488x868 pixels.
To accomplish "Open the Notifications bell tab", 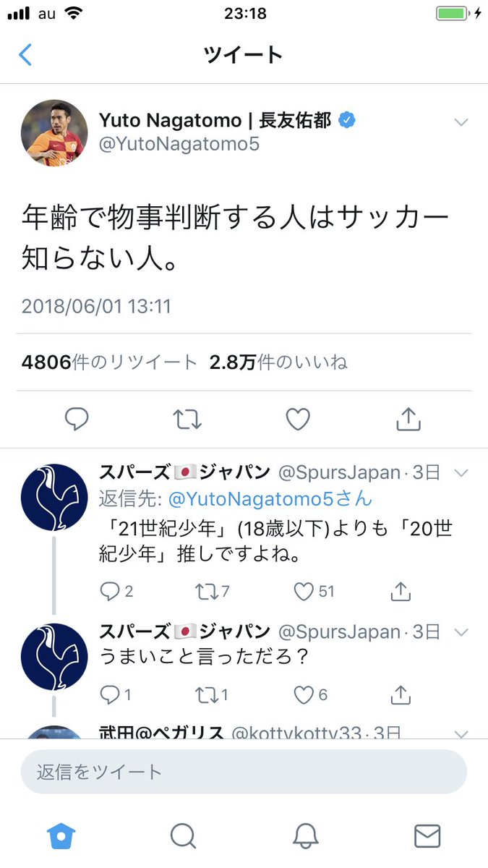I will click(306, 836).
